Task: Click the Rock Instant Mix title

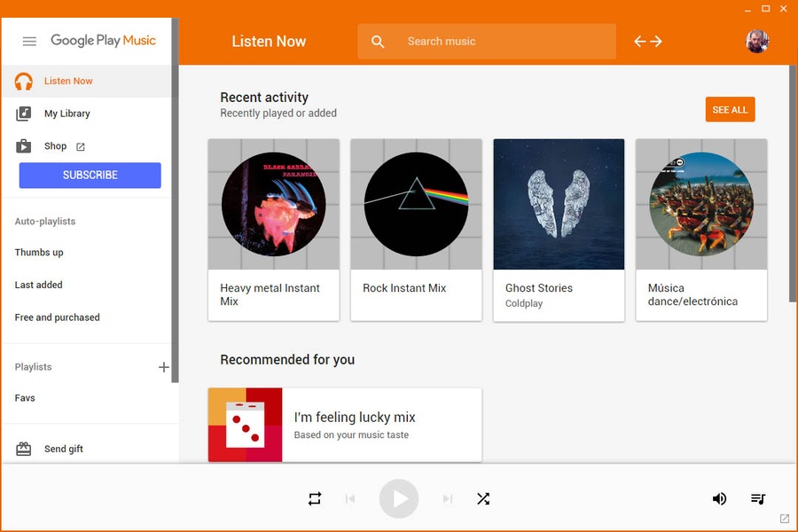Action: [404, 288]
